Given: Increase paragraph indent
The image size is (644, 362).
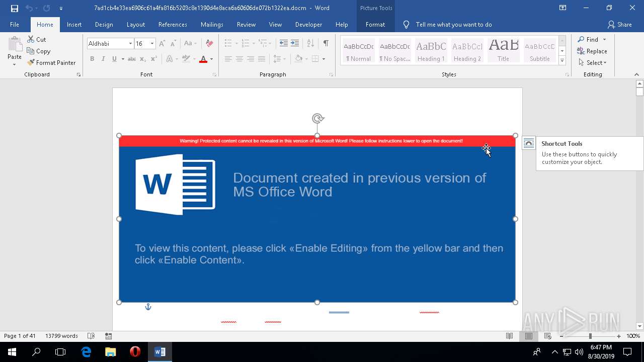Looking at the screenshot, I should coord(295,44).
